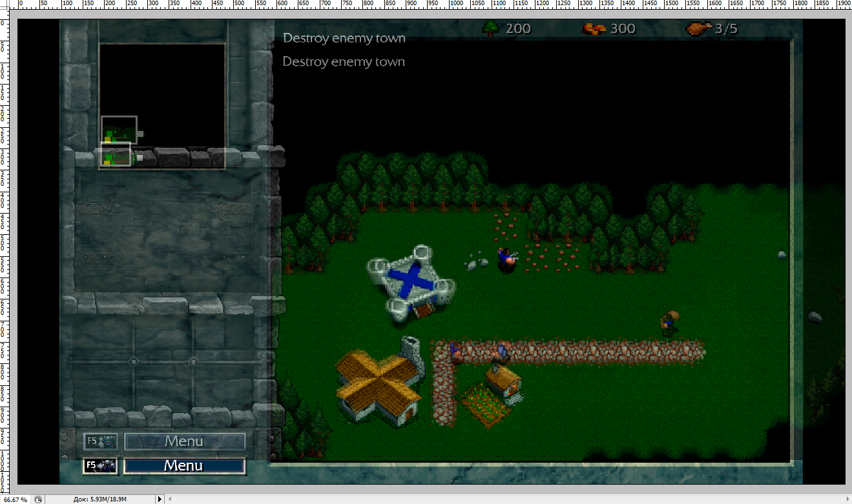Click the document size readout 5.93M/18.9M

click(100, 499)
